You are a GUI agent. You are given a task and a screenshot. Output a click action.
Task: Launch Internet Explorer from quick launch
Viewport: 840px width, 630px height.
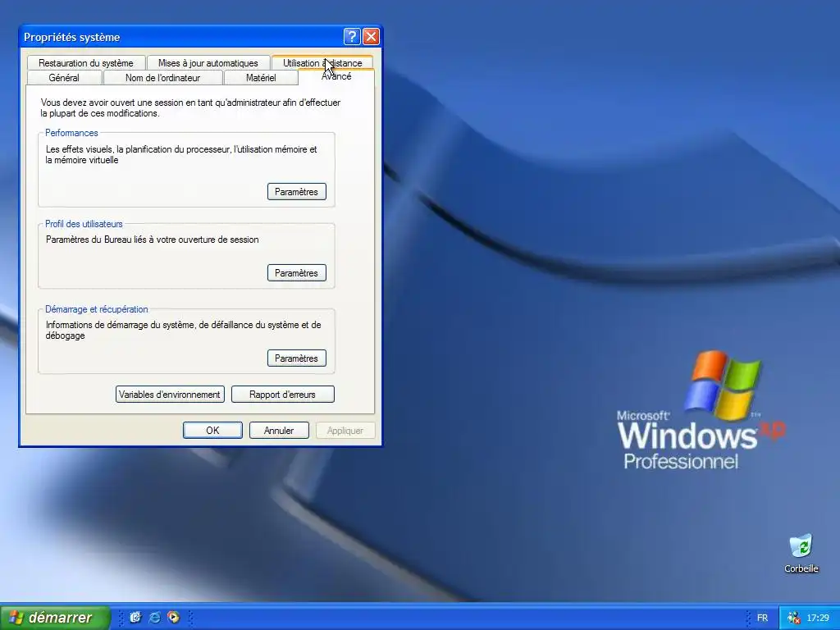click(154, 617)
